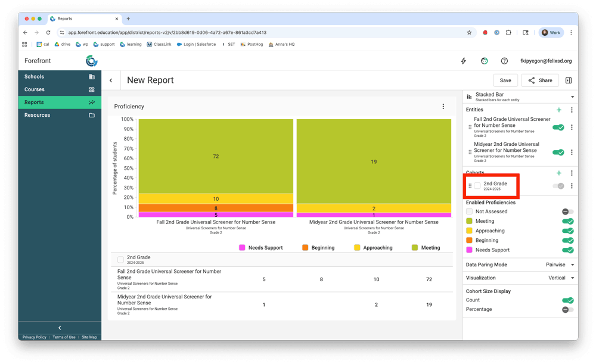Disable the Meeting proficiency toggle
The width and height of the screenshot is (596, 364).
point(567,221)
